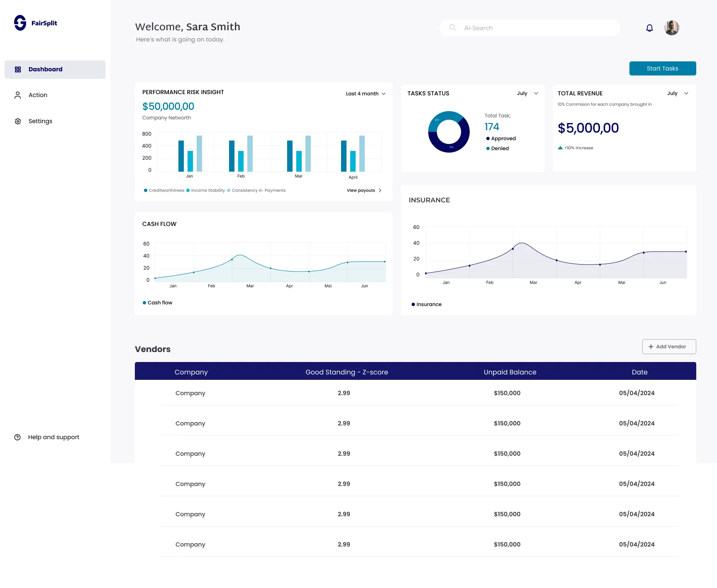Click the search magnifier icon
The height and width of the screenshot is (588, 717).
click(x=453, y=28)
